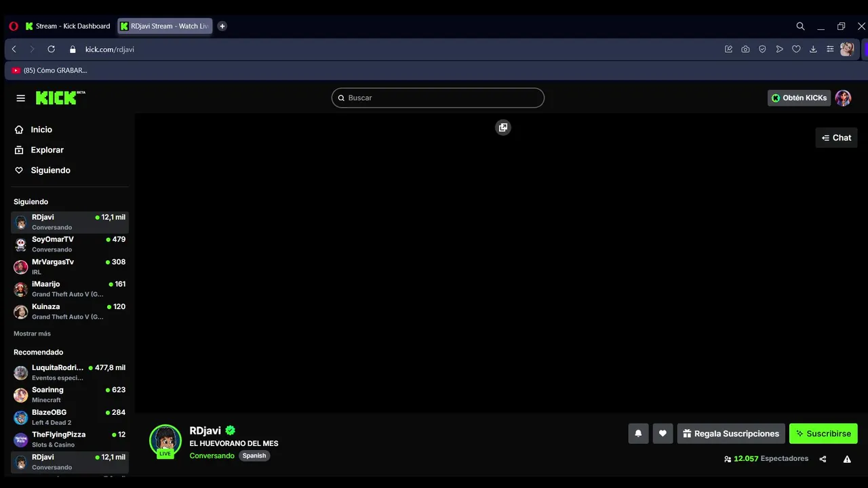This screenshot has width=868, height=488.
Task: Open the Conversando category link
Action: (212, 455)
